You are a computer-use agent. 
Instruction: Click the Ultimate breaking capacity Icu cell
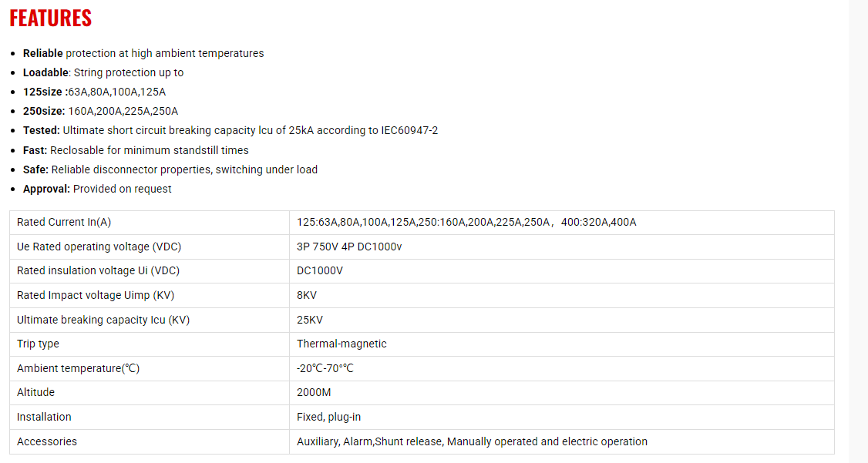coord(103,320)
